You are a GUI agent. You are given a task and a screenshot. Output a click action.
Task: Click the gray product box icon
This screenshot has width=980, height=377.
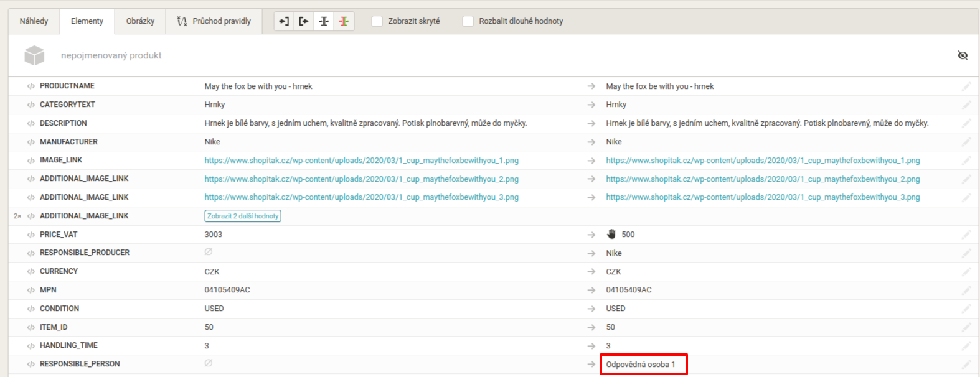[34, 55]
